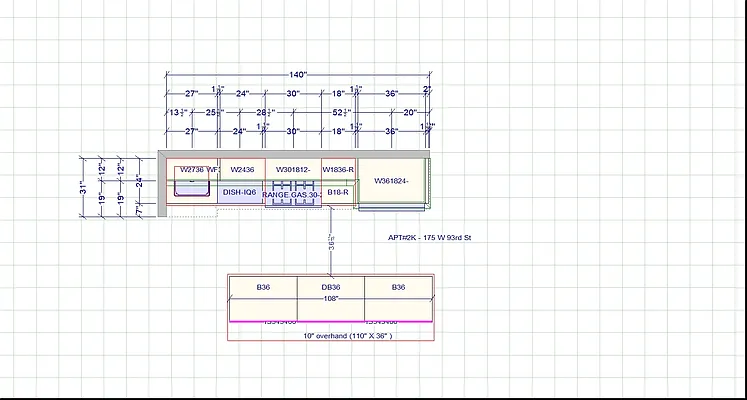Image resolution: width=747 pixels, height=400 pixels.
Task: Click the sink basin symbol
Action: pyautogui.click(x=191, y=188)
